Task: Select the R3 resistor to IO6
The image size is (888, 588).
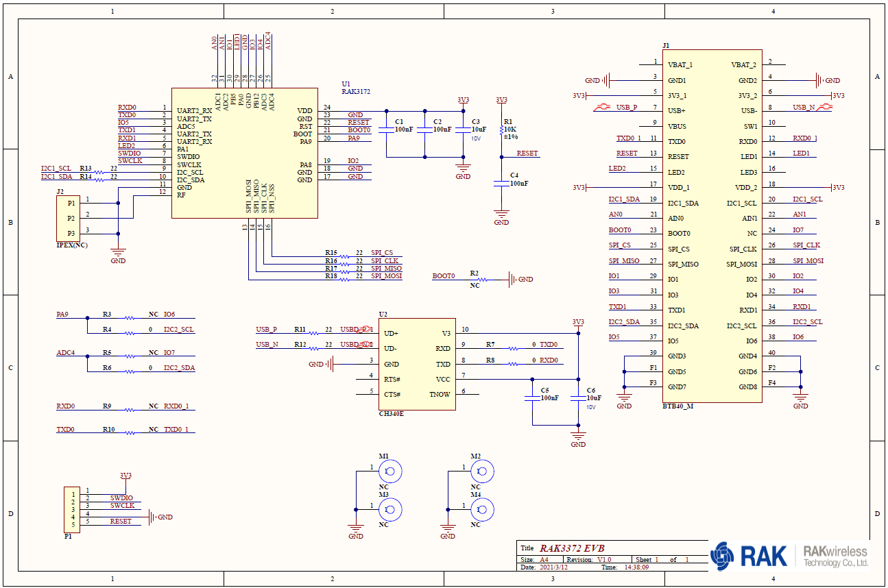Action: (x=130, y=318)
